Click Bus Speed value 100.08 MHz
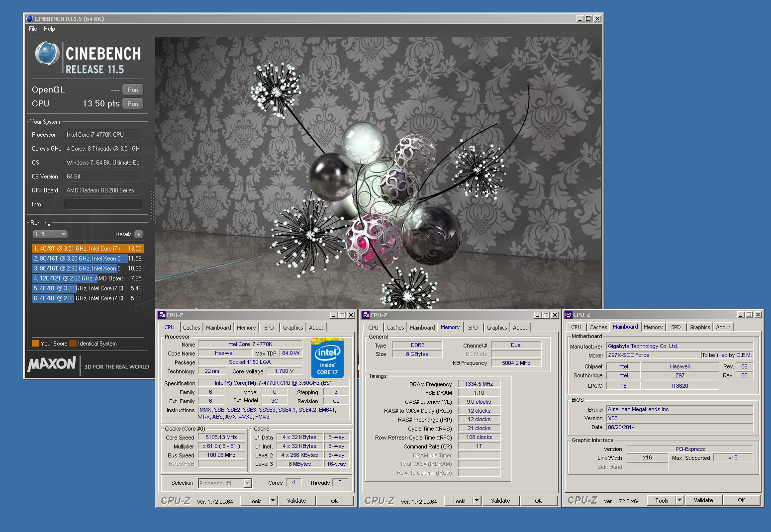This screenshot has height=532, width=771. click(221, 455)
